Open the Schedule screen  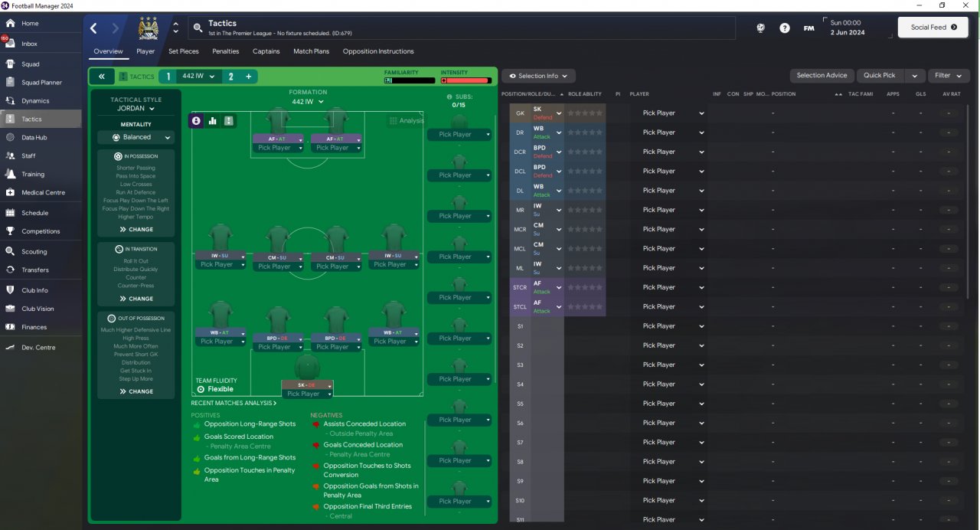34,213
